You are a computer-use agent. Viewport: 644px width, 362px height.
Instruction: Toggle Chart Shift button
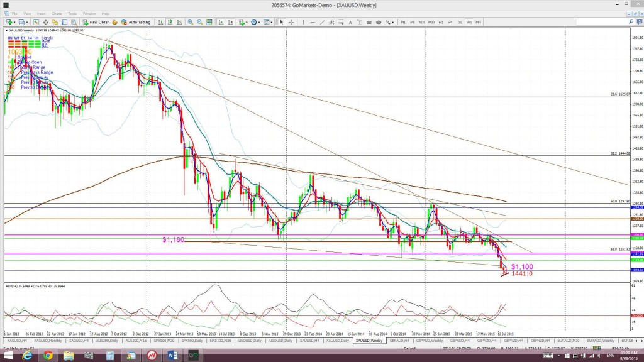tap(230, 22)
